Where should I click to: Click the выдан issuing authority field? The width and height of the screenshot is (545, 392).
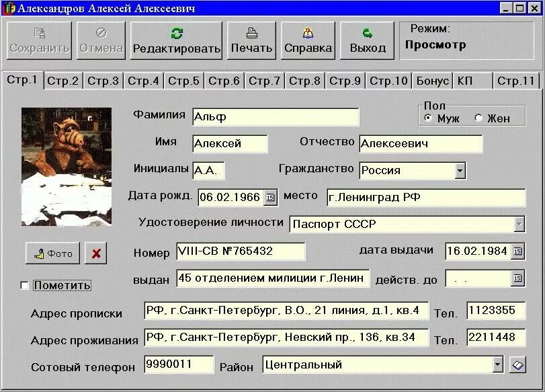tap(273, 278)
